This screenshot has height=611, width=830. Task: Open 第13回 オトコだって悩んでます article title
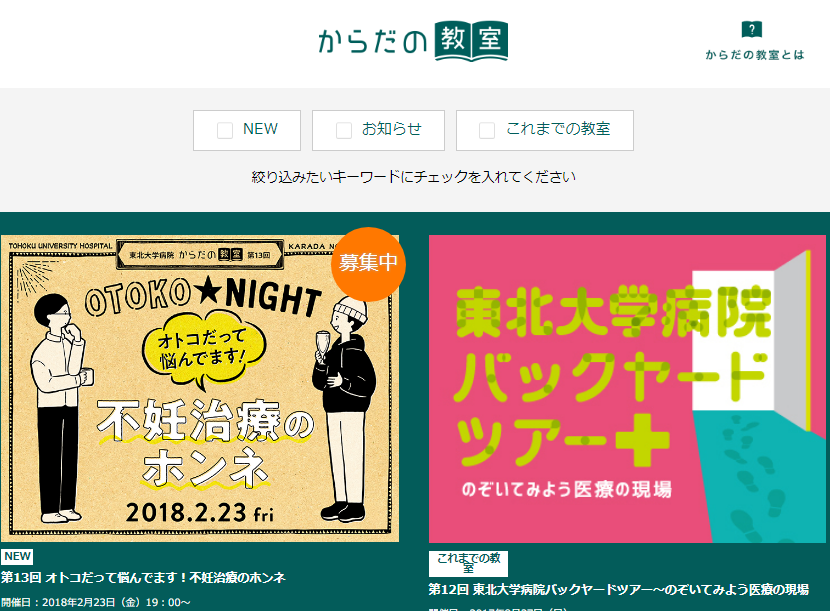143,577
